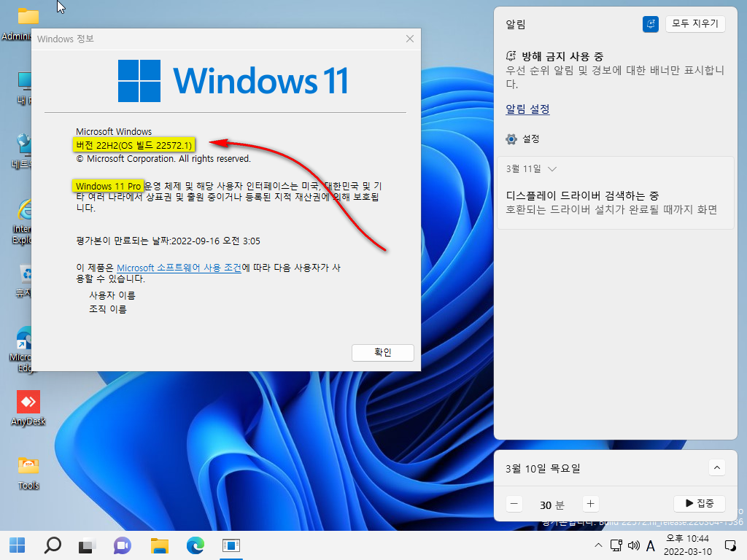Open the Recycle Bin desktop icon
This screenshot has height=560, width=747.
(24, 281)
